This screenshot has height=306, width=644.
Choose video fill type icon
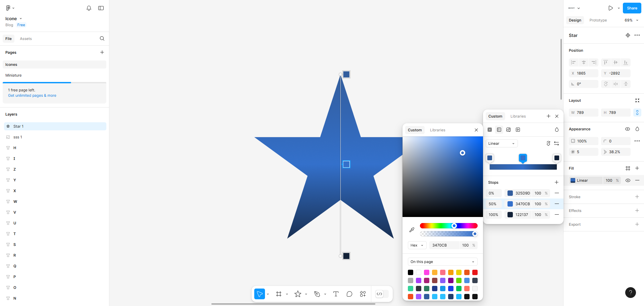pyautogui.click(x=518, y=130)
